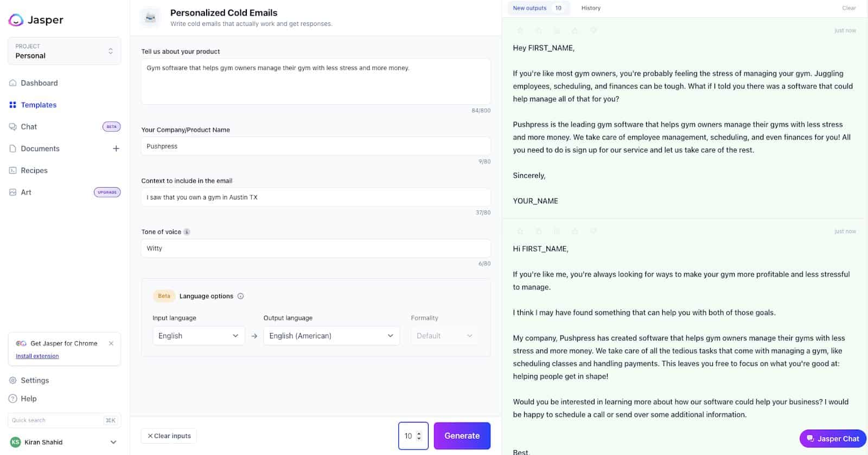
Task: Expand the Personal project selector
Action: point(64,51)
